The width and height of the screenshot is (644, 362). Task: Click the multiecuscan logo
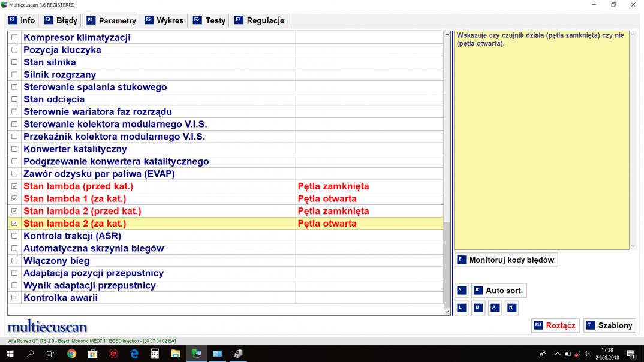(47, 327)
